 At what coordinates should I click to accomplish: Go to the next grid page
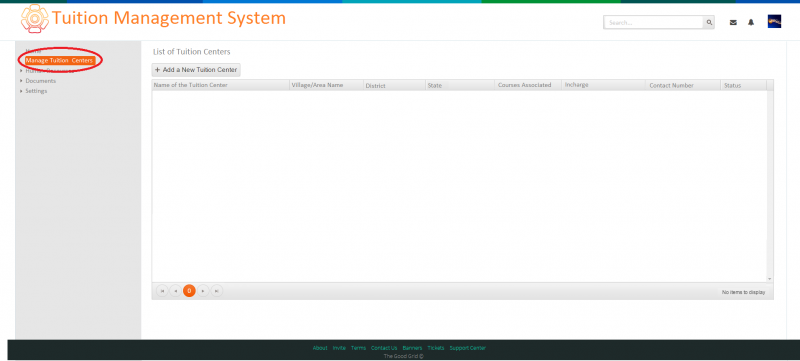tap(203, 291)
